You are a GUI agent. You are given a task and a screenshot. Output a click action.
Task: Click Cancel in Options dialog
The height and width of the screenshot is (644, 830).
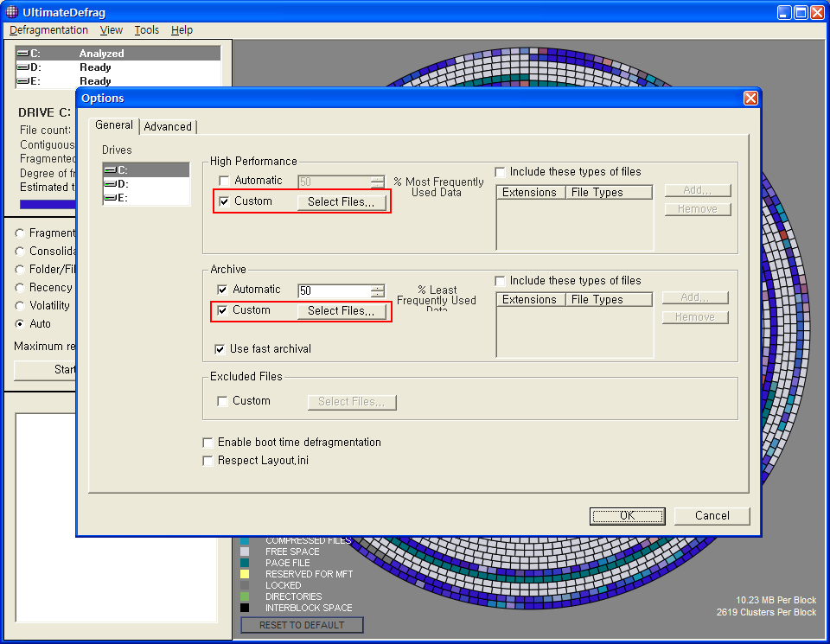coord(712,516)
